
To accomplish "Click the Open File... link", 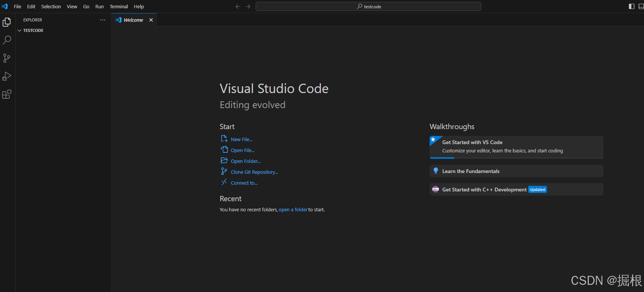I will click(243, 150).
